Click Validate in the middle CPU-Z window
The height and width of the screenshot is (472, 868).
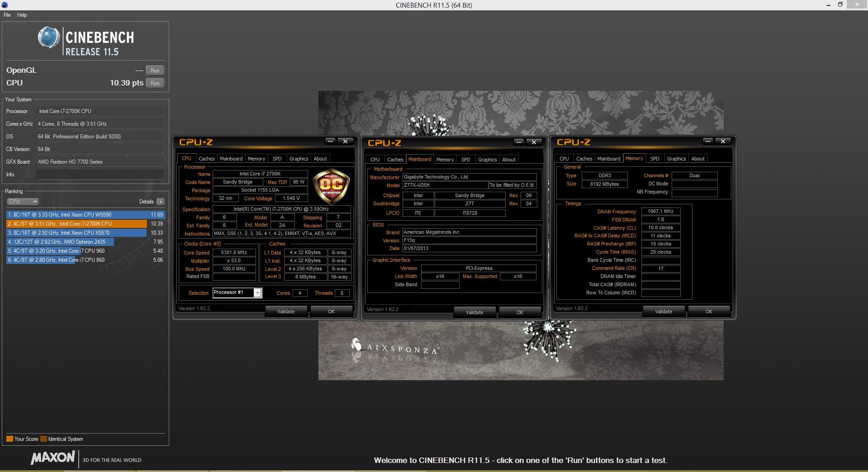click(x=474, y=312)
